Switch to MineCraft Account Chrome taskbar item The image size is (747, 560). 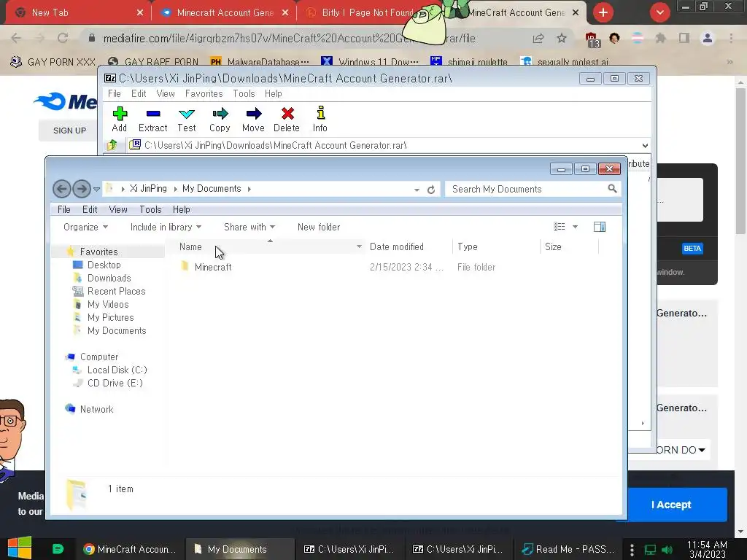pyautogui.click(x=130, y=549)
